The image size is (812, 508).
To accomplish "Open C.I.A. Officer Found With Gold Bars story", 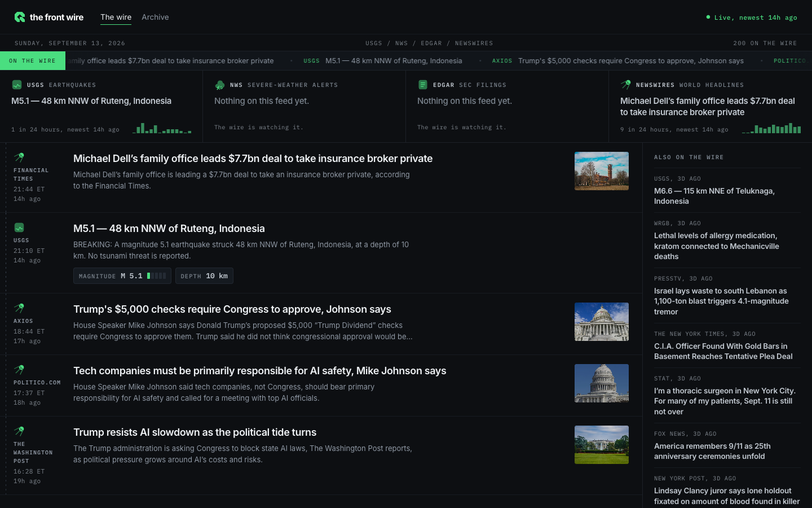I will [x=723, y=351].
